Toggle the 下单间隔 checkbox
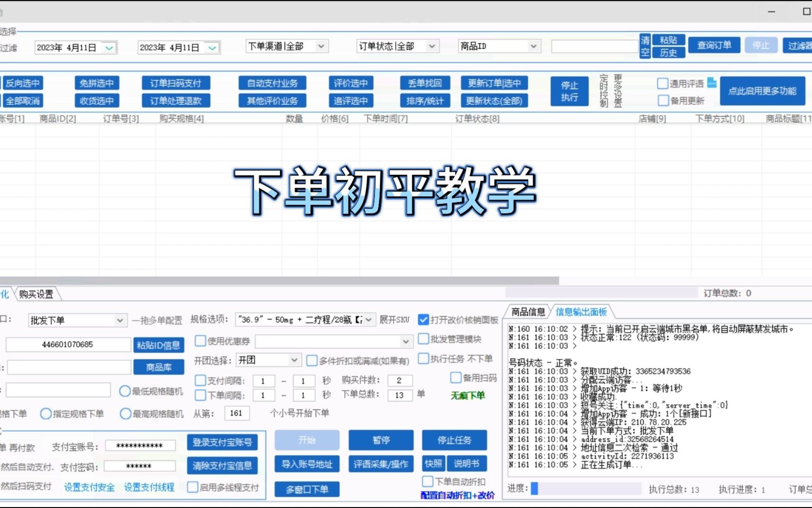The image size is (812, 508). (200, 395)
